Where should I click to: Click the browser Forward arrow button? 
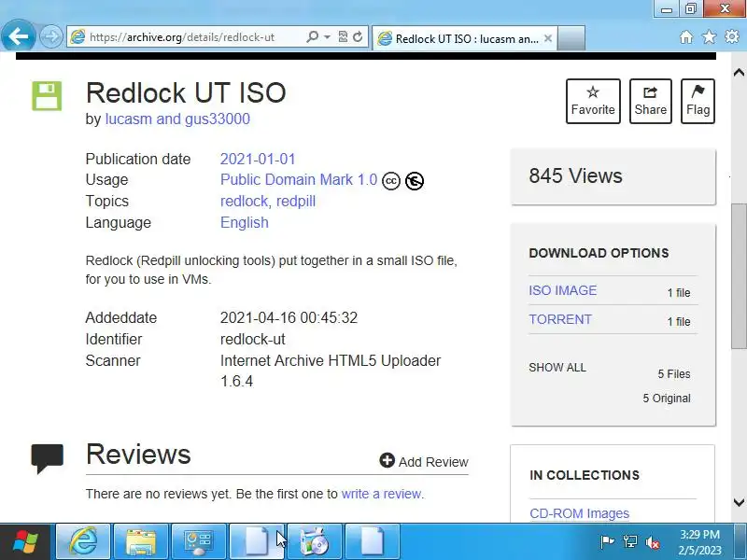coord(51,36)
